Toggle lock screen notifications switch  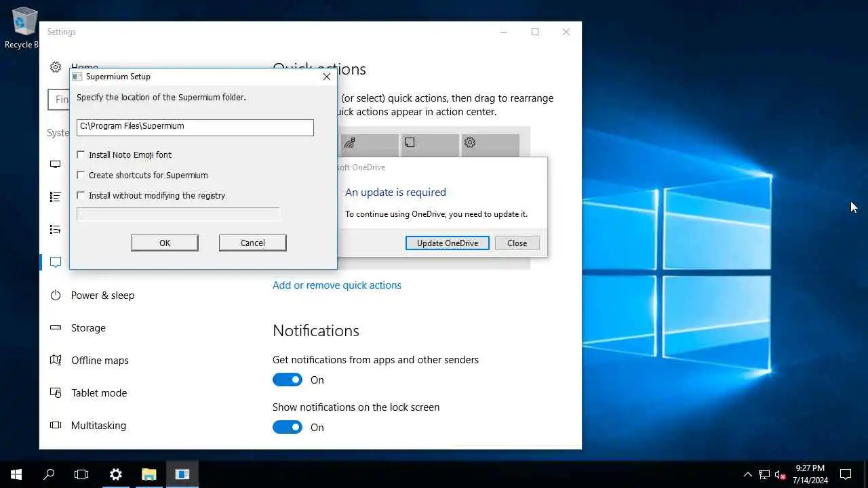click(x=288, y=427)
